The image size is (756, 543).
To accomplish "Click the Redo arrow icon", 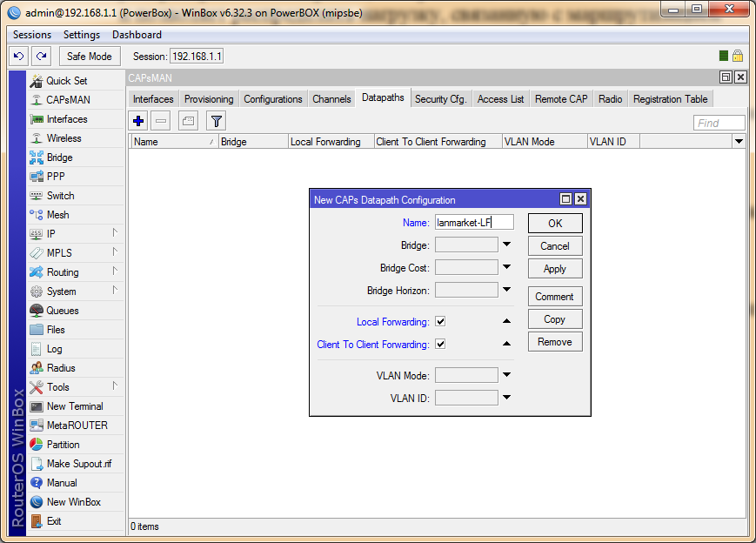I will point(41,56).
